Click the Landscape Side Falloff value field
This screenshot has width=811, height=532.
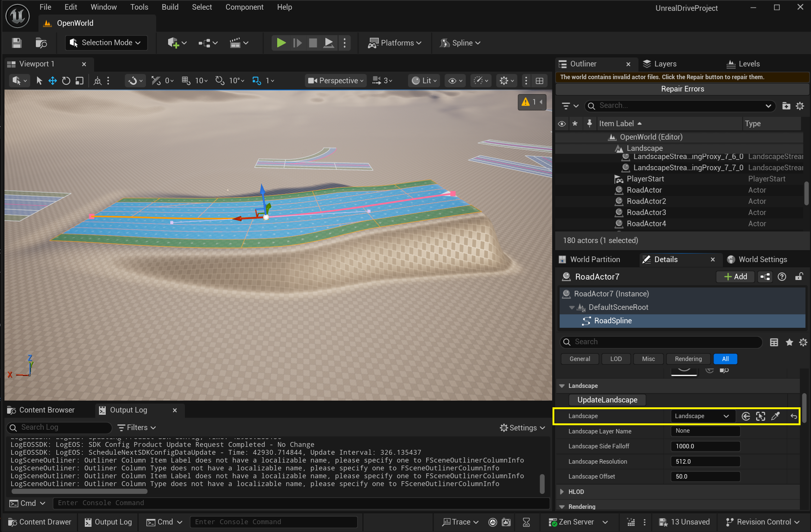[x=705, y=446]
